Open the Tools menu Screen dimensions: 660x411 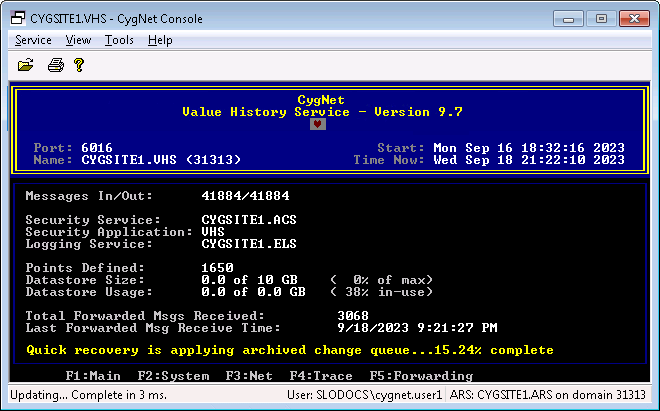(x=119, y=40)
